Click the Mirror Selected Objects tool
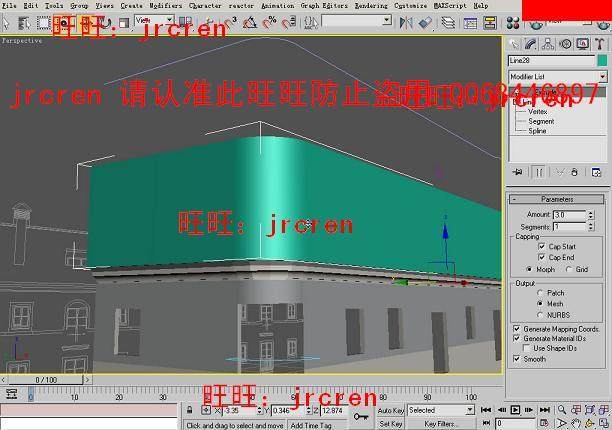This screenshot has width=612, height=430. pyautogui.click(x=406, y=23)
